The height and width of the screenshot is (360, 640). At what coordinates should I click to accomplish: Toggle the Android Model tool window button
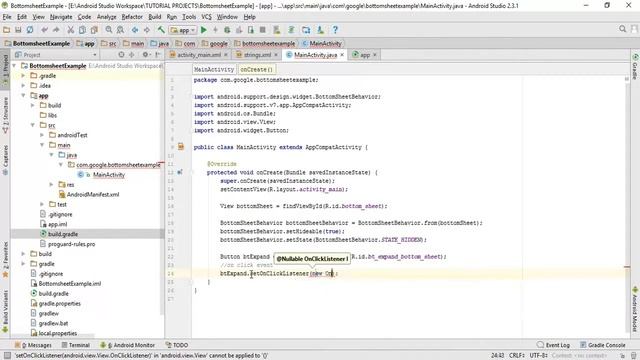[635, 309]
